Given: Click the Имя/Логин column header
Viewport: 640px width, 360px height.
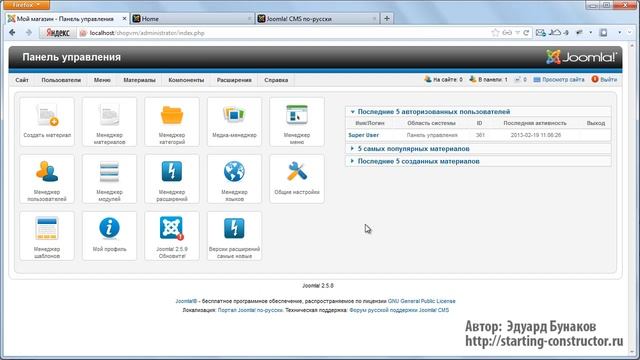Looking at the screenshot, I should (x=370, y=123).
